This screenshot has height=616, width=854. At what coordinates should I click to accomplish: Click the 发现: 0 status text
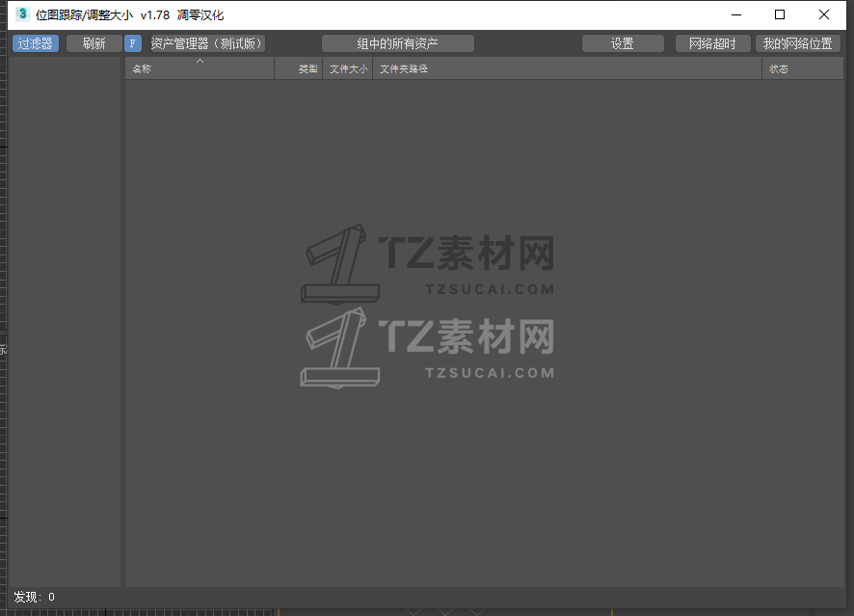pyautogui.click(x=35, y=597)
